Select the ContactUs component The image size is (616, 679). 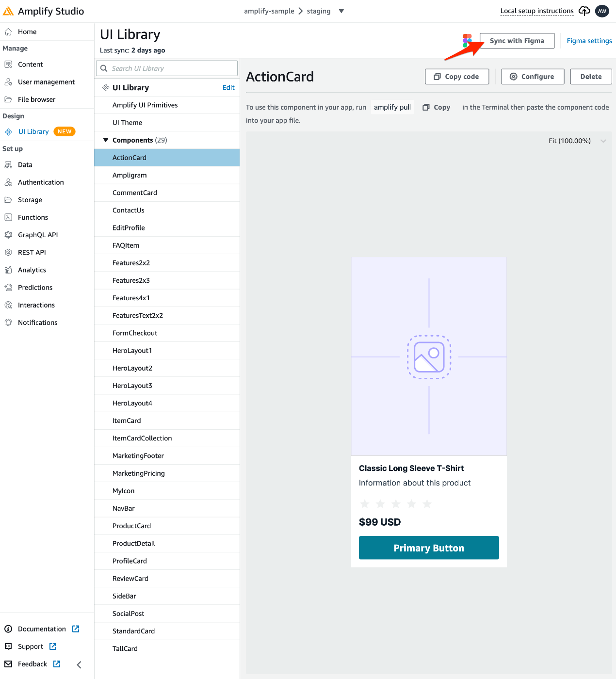pyautogui.click(x=167, y=210)
